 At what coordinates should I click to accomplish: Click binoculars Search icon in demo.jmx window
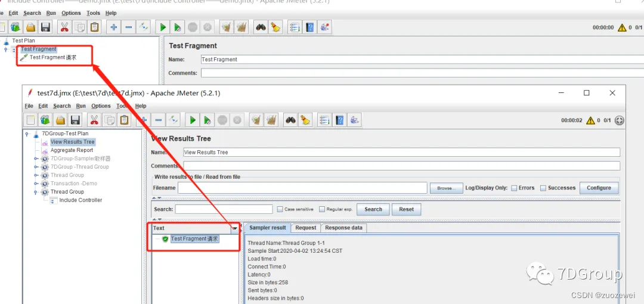coord(261,27)
